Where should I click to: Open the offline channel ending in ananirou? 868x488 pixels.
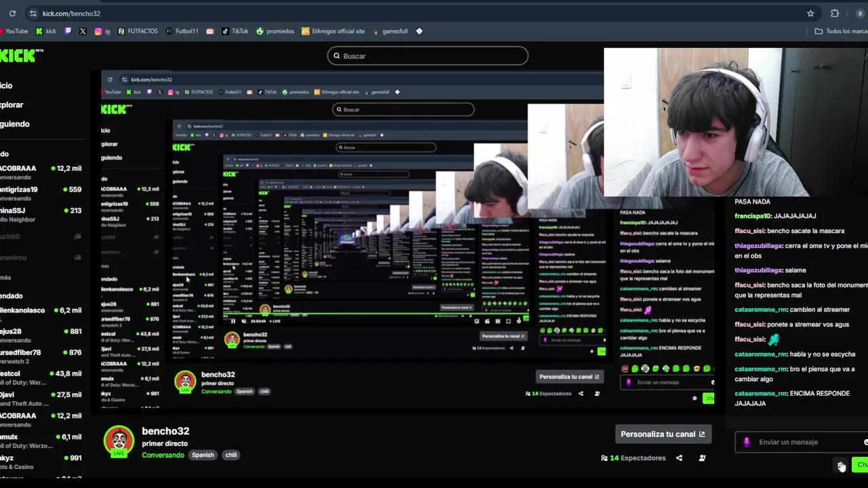(x=41, y=258)
